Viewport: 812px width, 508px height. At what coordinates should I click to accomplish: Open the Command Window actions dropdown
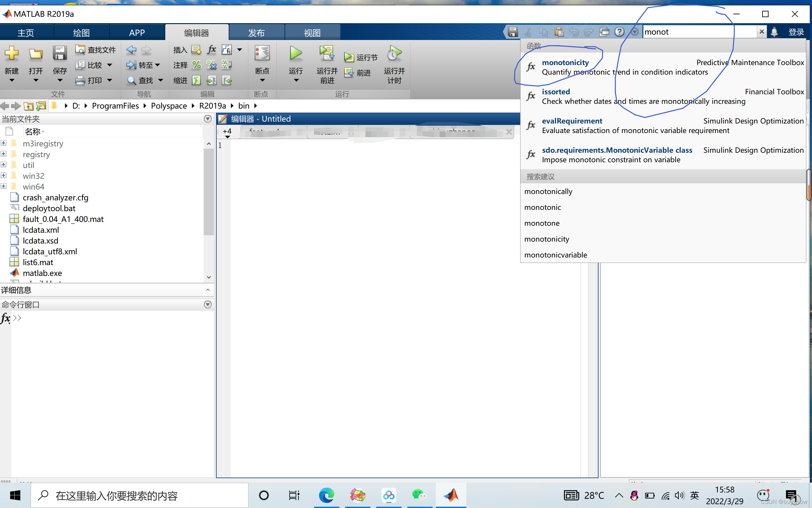(208, 304)
